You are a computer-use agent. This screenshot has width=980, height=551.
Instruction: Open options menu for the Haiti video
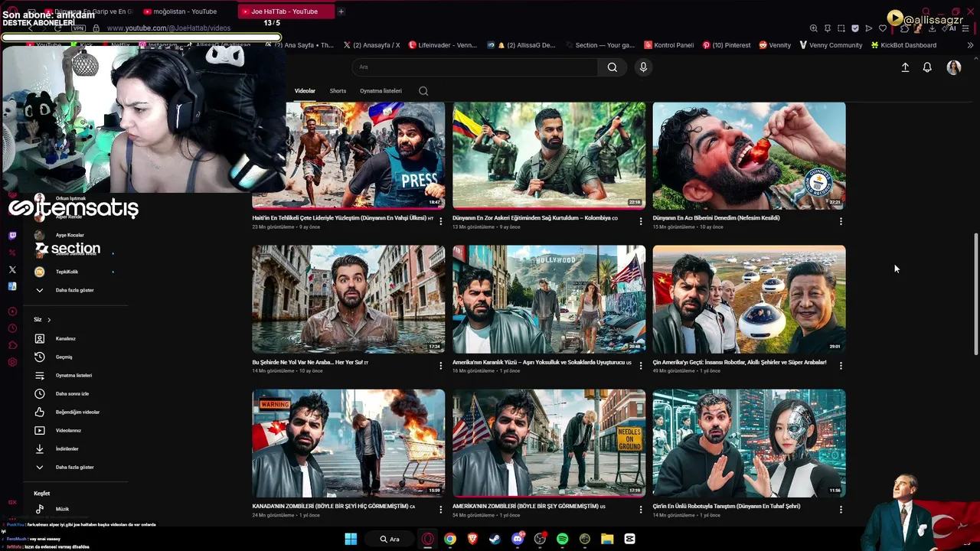coord(440,221)
